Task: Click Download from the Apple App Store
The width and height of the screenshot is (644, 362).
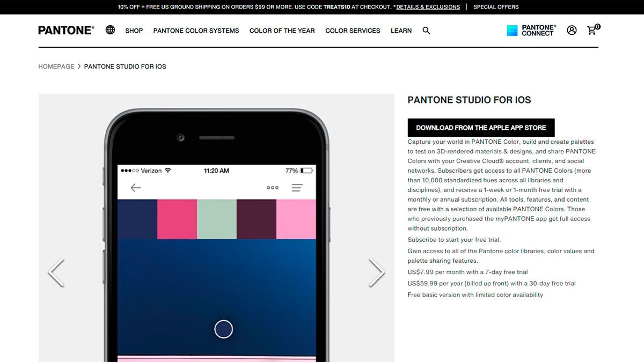Action: pos(481,128)
